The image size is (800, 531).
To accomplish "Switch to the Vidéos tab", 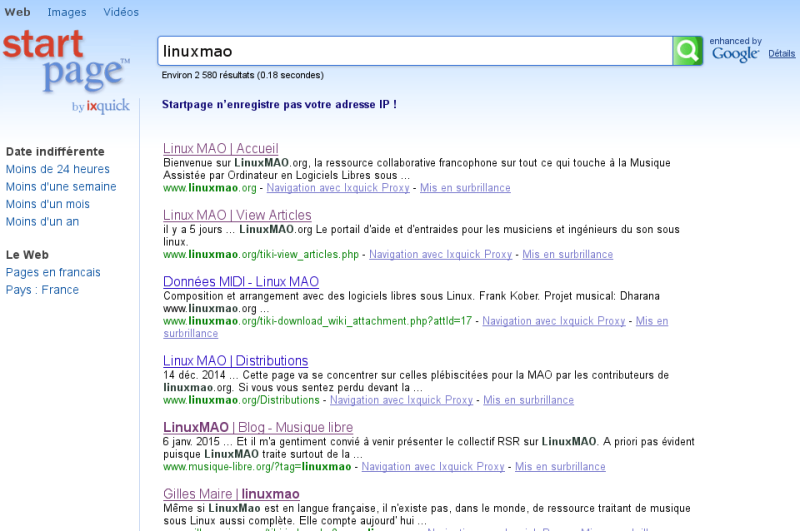I will click(121, 12).
